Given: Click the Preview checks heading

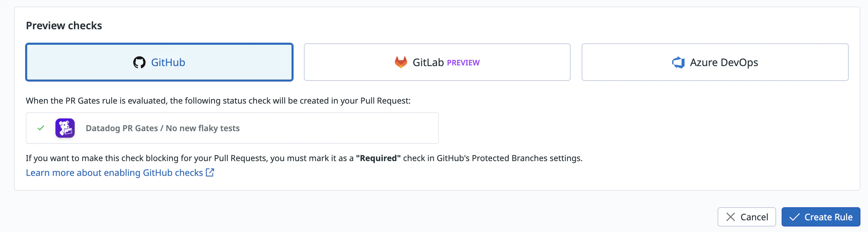Looking at the screenshot, I should click(x=64, y=25).
